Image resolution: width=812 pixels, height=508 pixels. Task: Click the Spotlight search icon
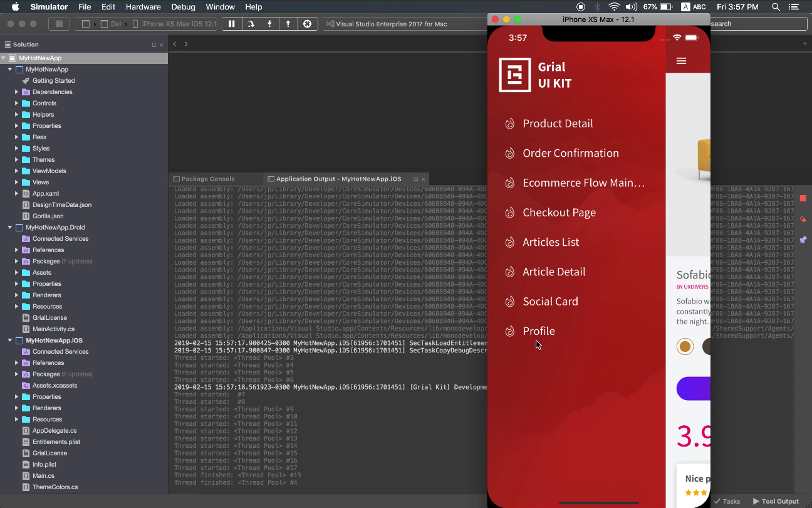pyautogui.click(x=776, y=7)
